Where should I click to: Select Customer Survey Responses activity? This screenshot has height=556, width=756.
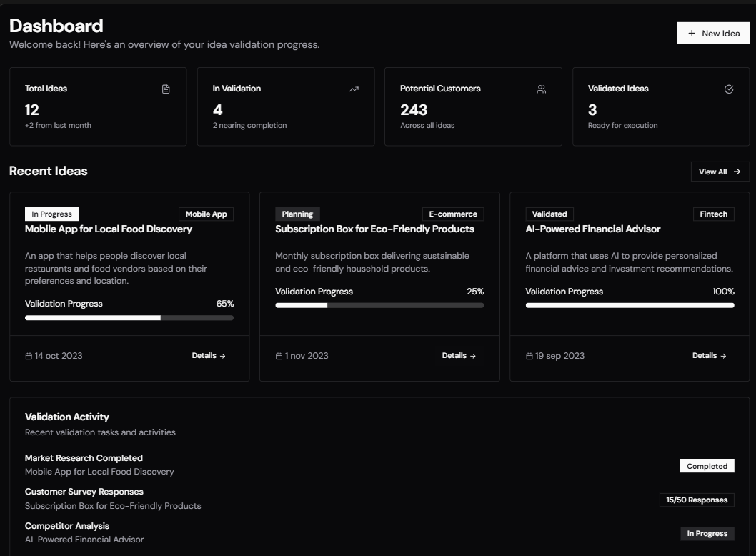[84, 492]
